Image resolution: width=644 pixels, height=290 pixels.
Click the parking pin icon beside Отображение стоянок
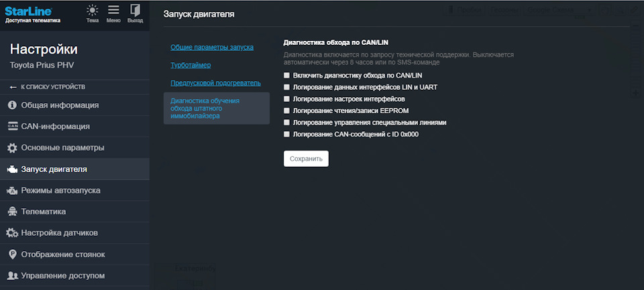pos(13,255)
